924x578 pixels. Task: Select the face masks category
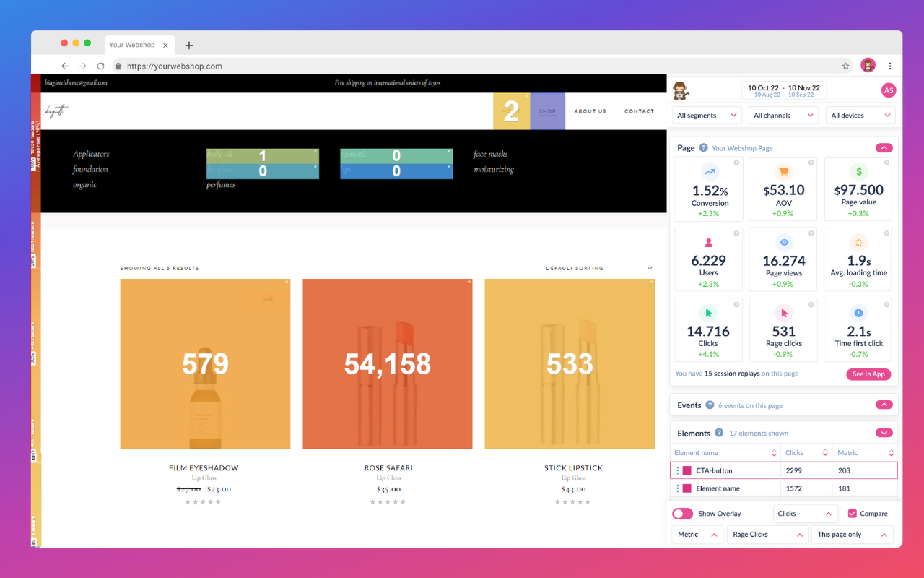coord(491,154)
